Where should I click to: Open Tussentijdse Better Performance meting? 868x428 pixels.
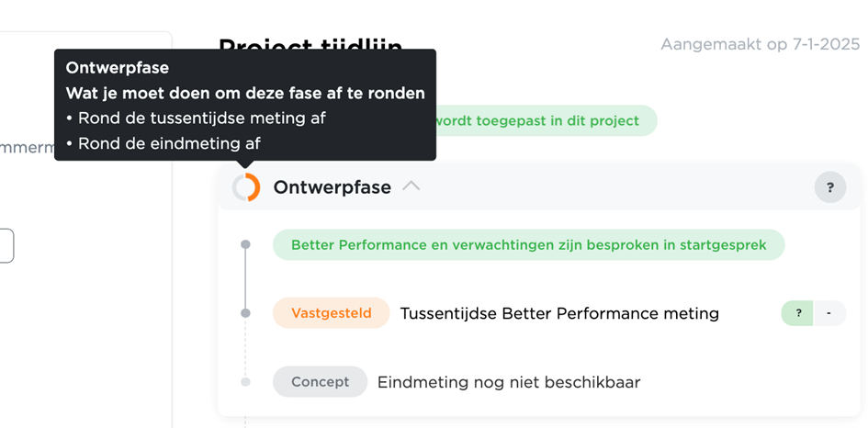pyautogui.click(x=559, y=314)
